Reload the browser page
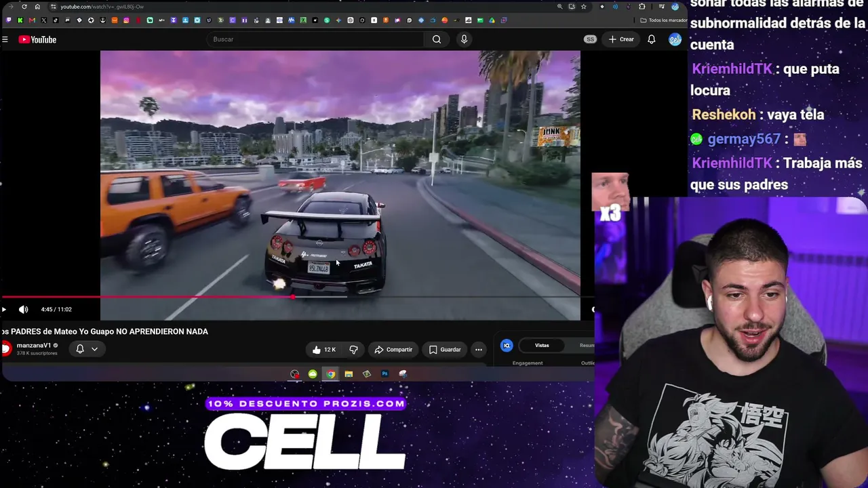This screenshot has height=488, width=868. (x=24, y=7)
